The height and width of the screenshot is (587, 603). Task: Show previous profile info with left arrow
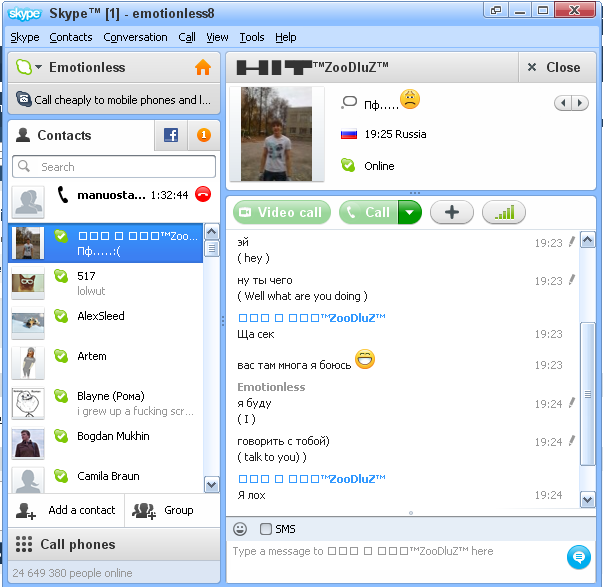pos(563,103)
